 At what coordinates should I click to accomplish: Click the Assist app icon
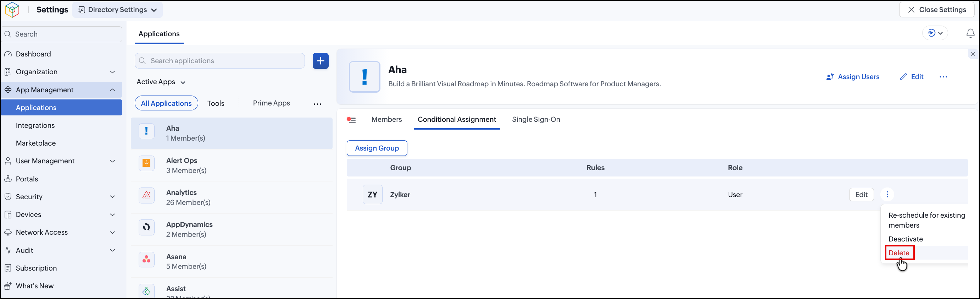[146, 292]
